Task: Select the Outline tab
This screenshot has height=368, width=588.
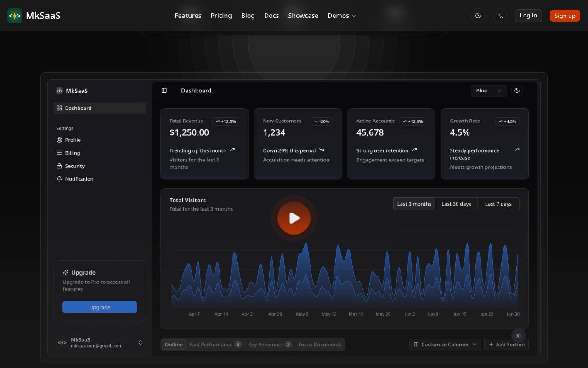Action: click(x=174, y=345)
